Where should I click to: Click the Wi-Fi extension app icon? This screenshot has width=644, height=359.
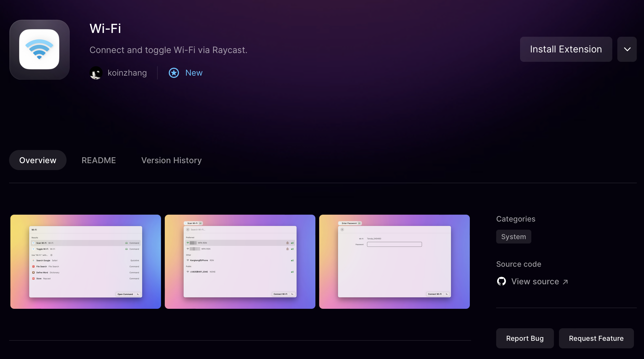coord(40,50)
